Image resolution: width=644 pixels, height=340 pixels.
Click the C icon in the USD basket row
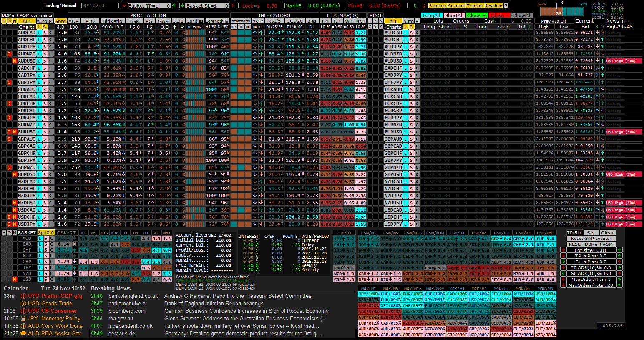click(51, 280)
